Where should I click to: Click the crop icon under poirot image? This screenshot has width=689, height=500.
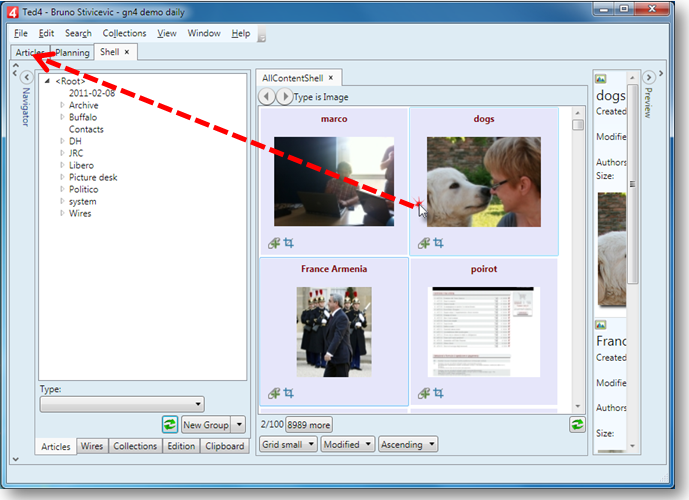439,393
